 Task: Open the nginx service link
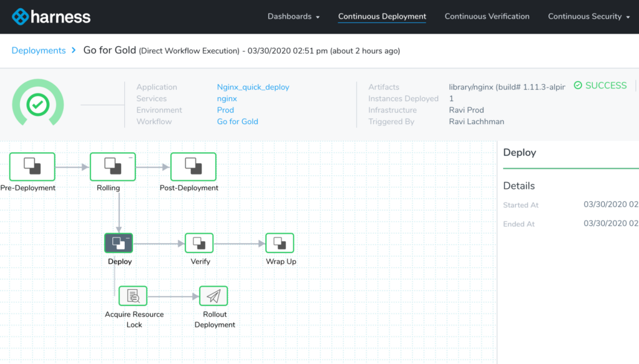pyautogui.click(x=227, y=98)
